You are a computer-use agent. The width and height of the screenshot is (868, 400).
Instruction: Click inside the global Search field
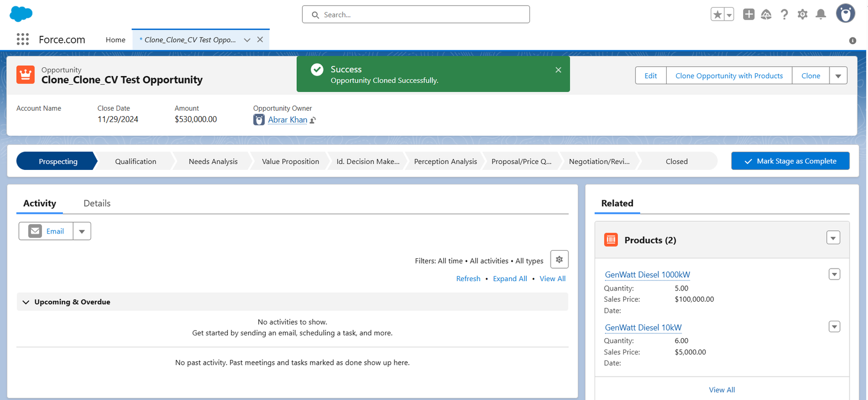416,15
